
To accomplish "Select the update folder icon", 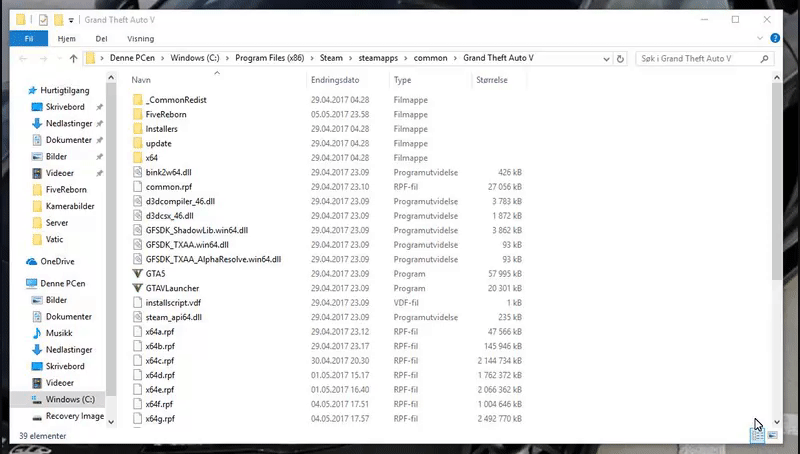I will [x=138, y=143].
